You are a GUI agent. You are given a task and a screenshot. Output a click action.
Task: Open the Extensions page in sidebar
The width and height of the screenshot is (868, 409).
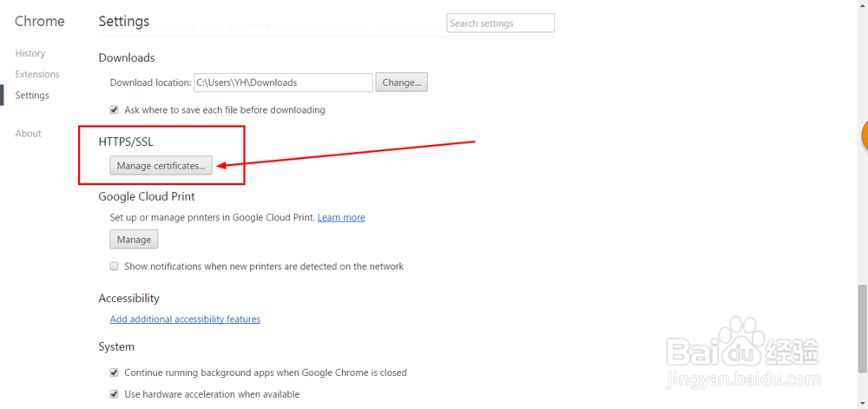coord(37,74)
